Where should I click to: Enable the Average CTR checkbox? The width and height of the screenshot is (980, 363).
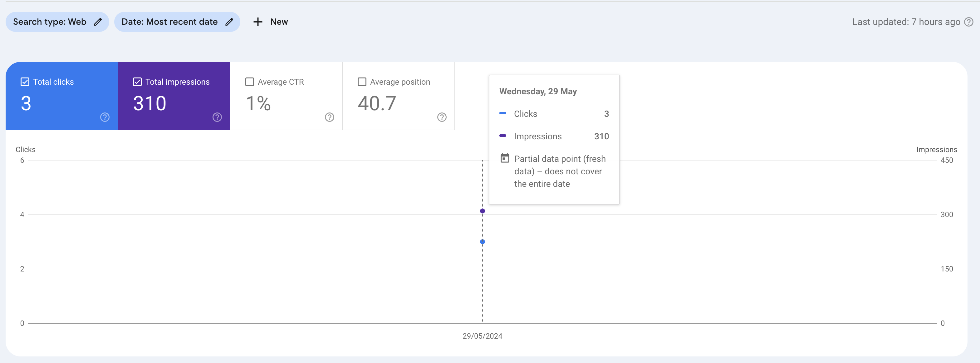click(x=250, y=81)
